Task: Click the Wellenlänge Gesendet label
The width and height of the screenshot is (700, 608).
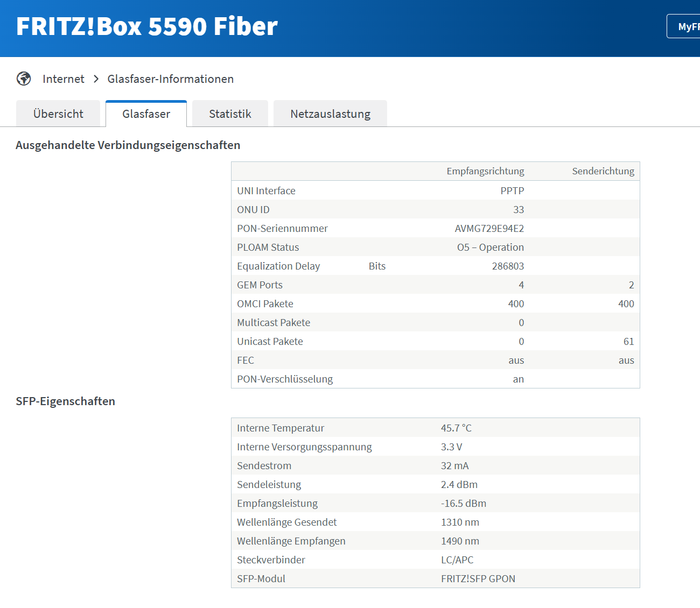Action: pos(287,522)
